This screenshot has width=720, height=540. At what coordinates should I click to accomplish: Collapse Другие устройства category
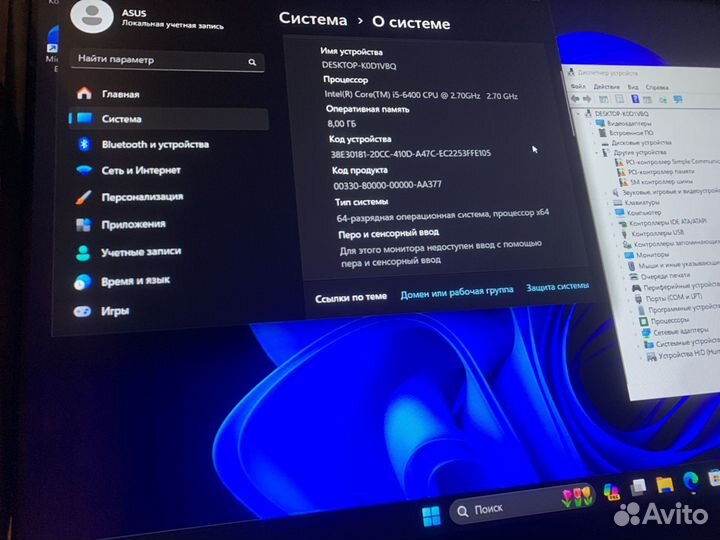click(x=597, y=152)
